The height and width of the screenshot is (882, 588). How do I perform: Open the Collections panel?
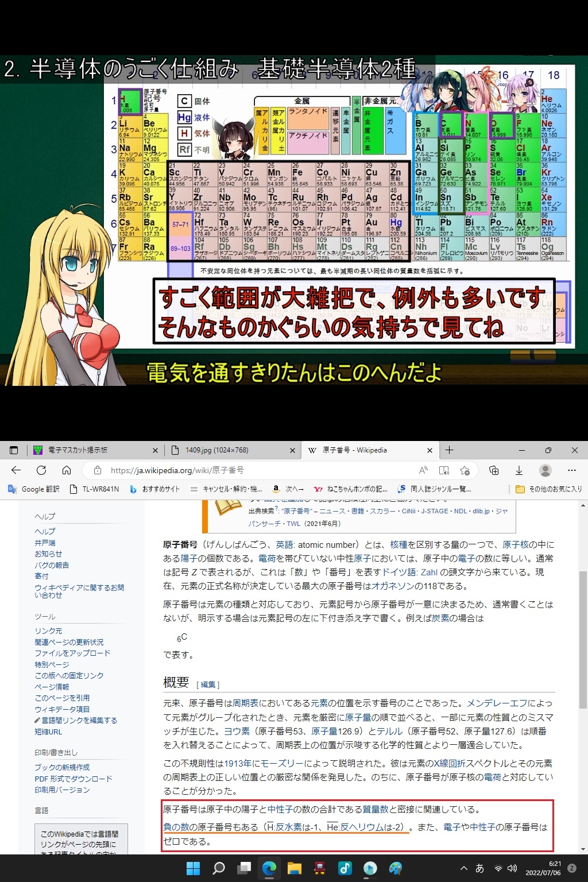[x=494, y=470]
